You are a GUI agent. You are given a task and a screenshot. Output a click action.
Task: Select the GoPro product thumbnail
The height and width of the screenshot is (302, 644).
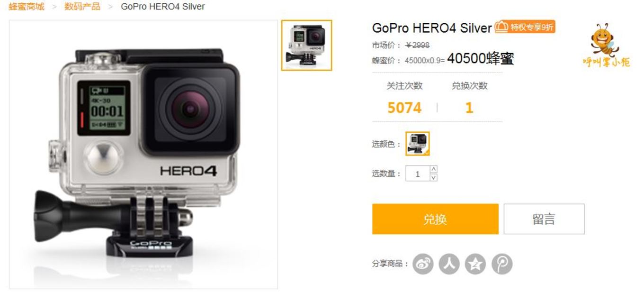(307, 46)
